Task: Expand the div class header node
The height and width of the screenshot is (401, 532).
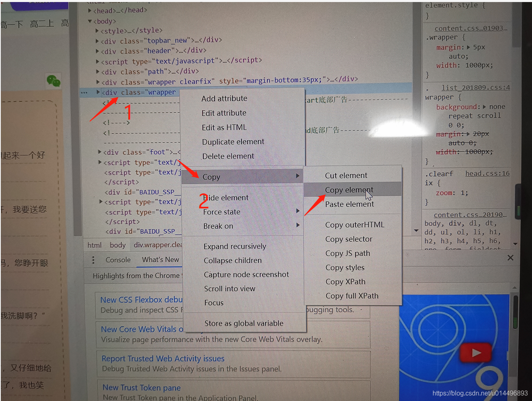Action: (x=97, y=51)
